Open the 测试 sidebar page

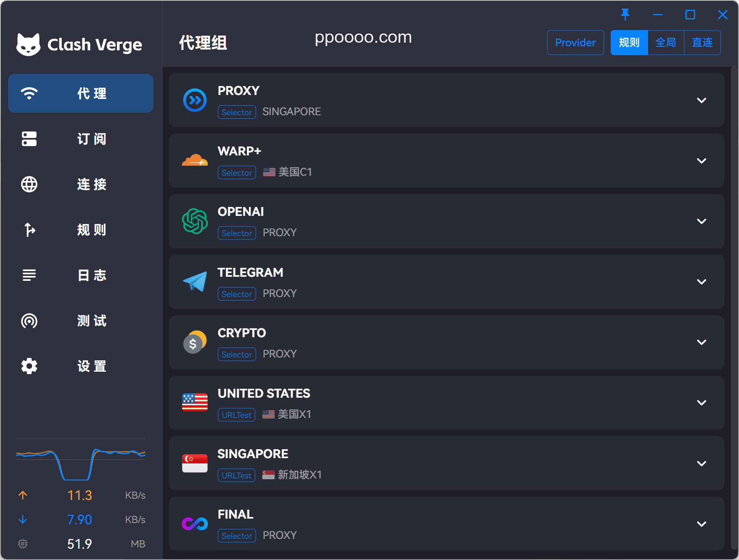[x=81, y=321]
